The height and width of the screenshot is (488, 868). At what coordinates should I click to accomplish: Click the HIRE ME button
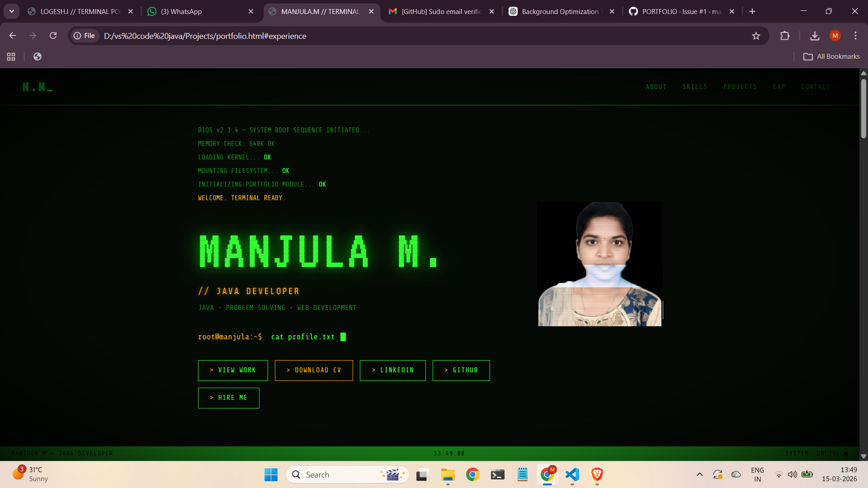tap(229, 398)
